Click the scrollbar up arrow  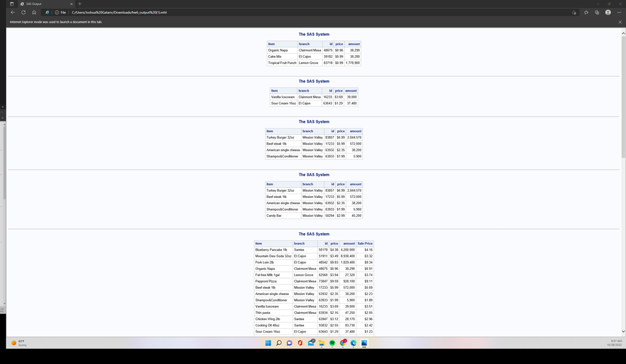coord(623,34)
